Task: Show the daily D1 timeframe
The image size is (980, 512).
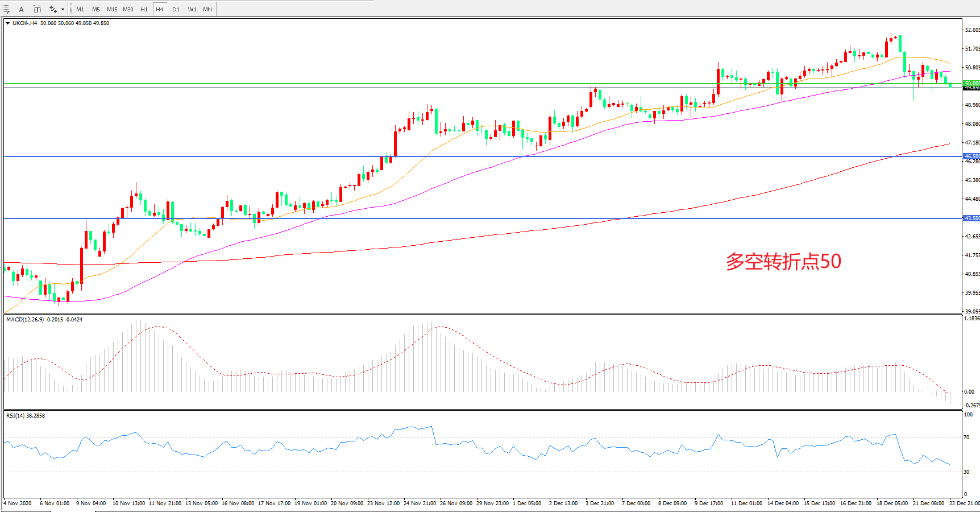Action: [x=176, y=9]
